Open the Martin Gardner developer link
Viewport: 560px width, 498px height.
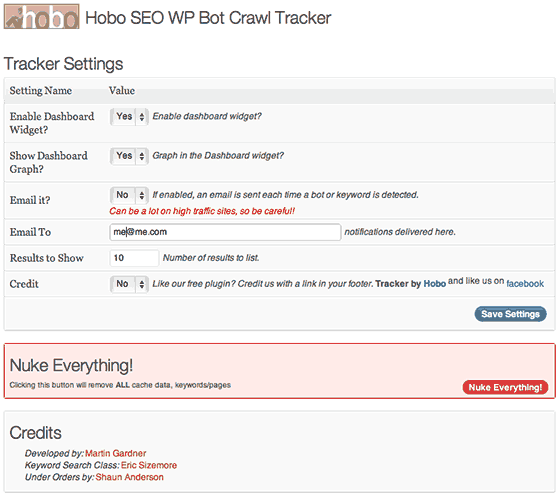click(x=115, y=453)
